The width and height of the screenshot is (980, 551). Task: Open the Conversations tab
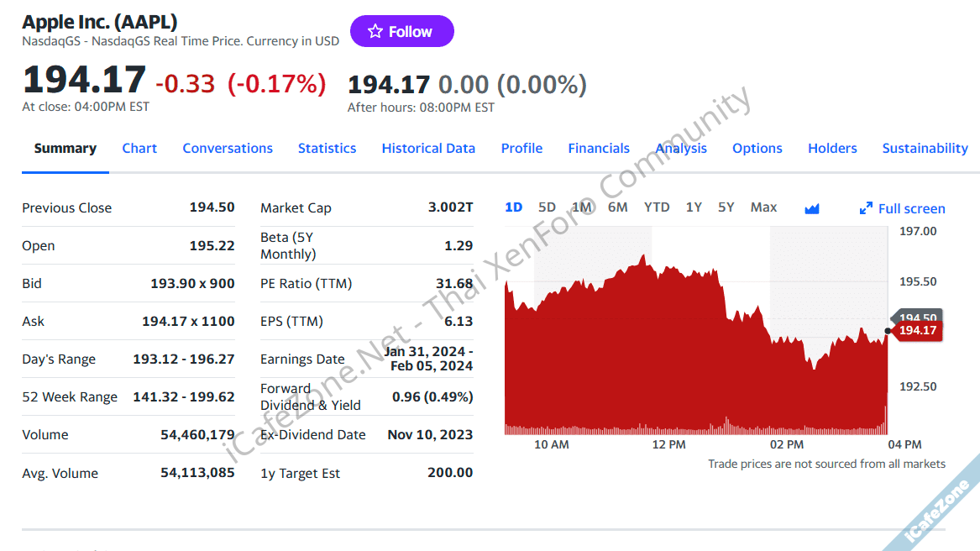228,148
